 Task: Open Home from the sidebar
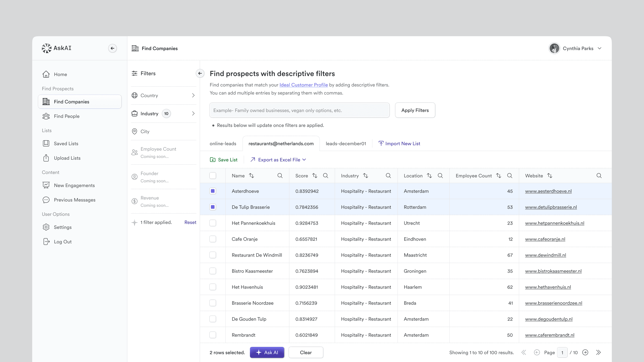60,74
